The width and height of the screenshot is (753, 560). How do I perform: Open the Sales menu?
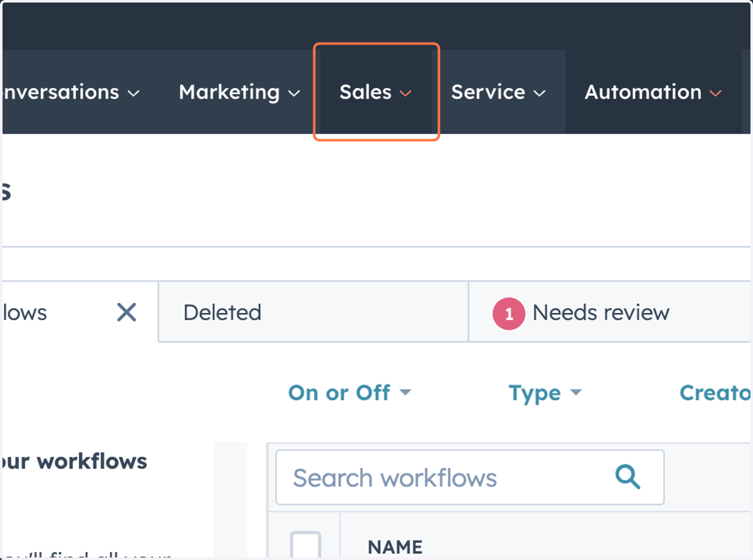pyautogui.click(x=375, y=92)
